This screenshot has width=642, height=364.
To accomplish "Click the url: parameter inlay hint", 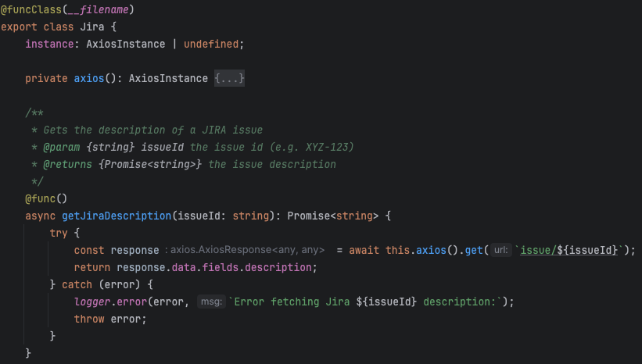I will tap(501, 250).
